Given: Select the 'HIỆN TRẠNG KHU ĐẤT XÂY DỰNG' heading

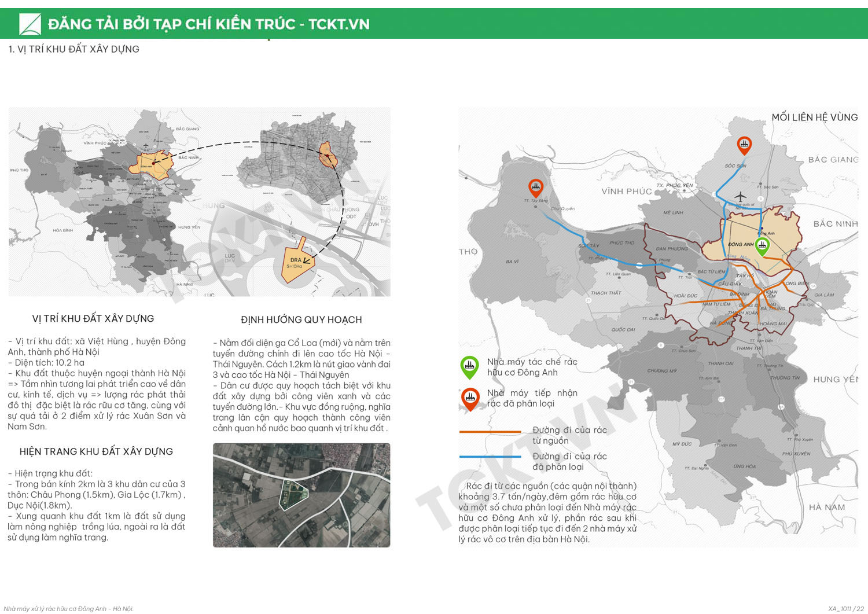Looking at the screenshot, I should click(96, 452).
